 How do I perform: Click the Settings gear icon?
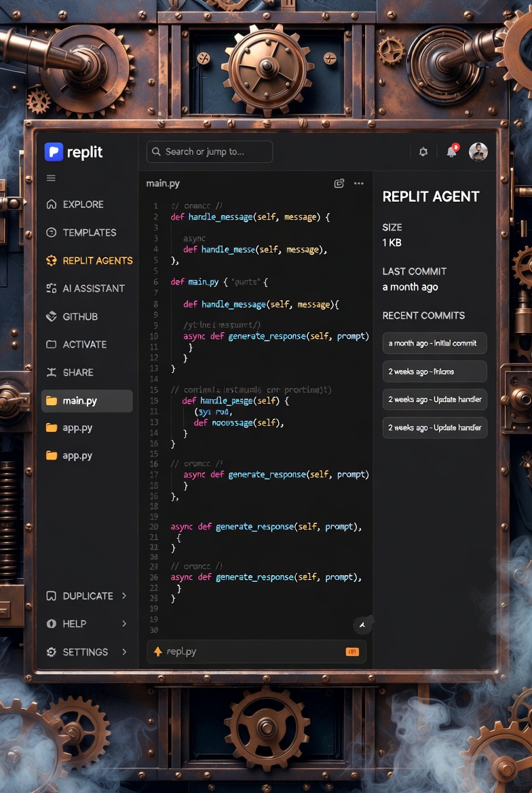(51, 652)
